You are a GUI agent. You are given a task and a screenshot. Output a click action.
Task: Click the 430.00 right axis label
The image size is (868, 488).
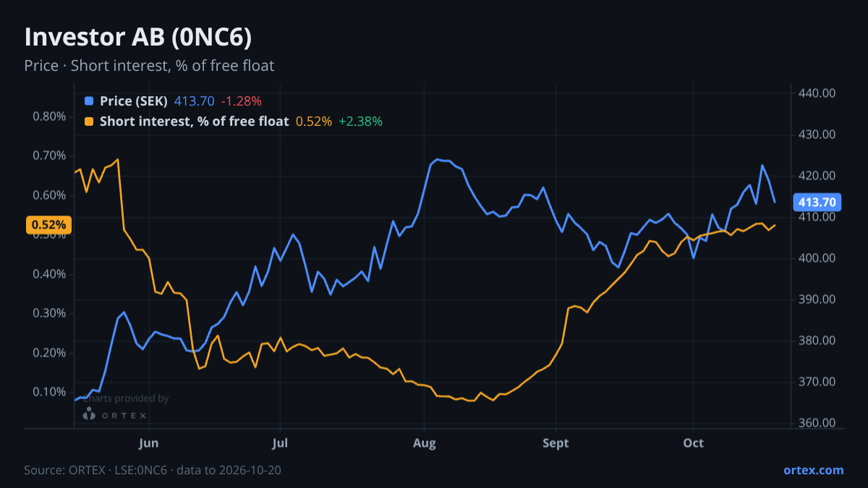coord(817,134)
